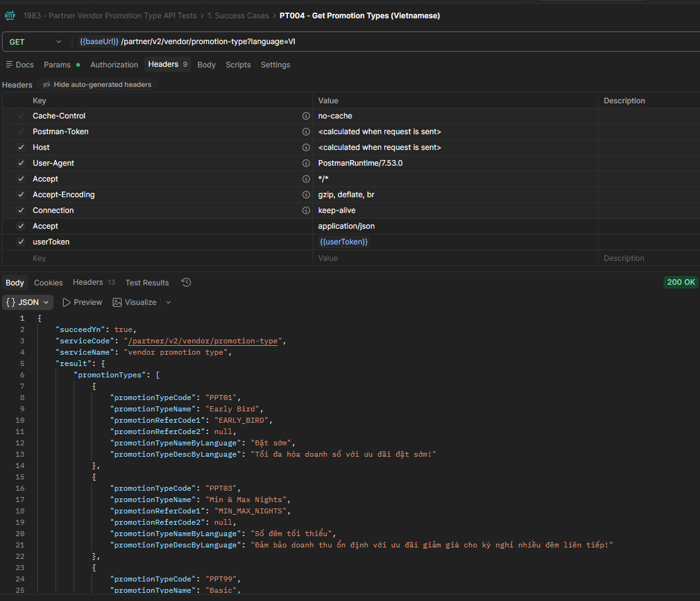Click info icon for Connection header
Screen dimensions: 700x601
pyautogui.click(x=306, y=210)
